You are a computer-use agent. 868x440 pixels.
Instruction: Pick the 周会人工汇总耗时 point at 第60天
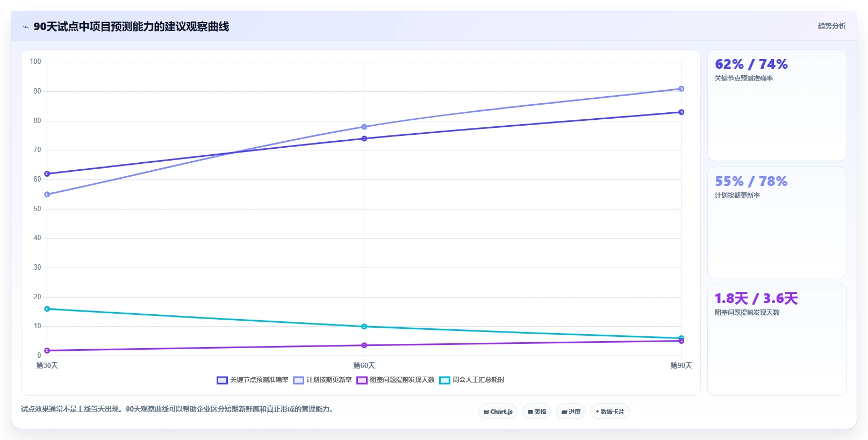(364, 327)
